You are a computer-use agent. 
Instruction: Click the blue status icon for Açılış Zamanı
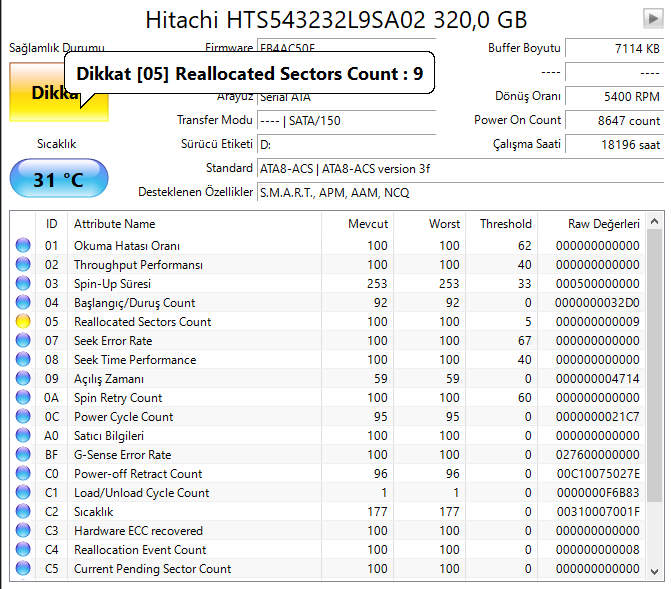click(23, 378)
